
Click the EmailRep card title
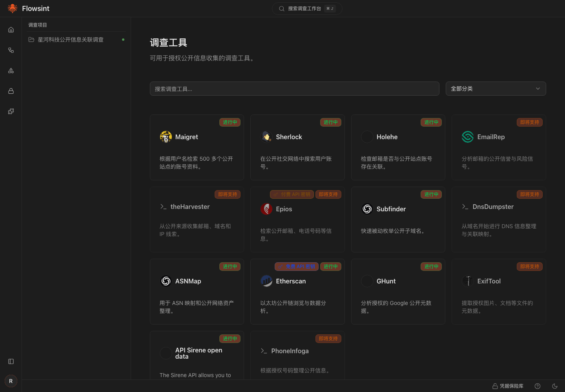491,137
